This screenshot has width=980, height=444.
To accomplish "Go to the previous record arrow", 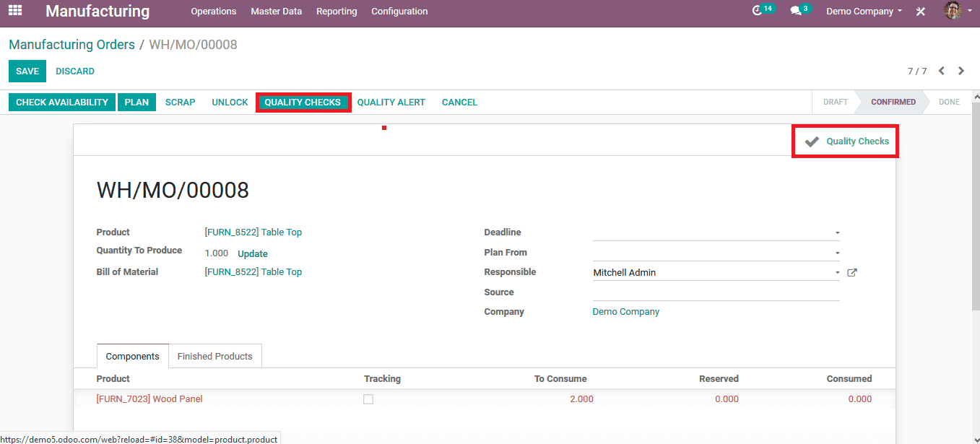I will click(x=942, y=71).
